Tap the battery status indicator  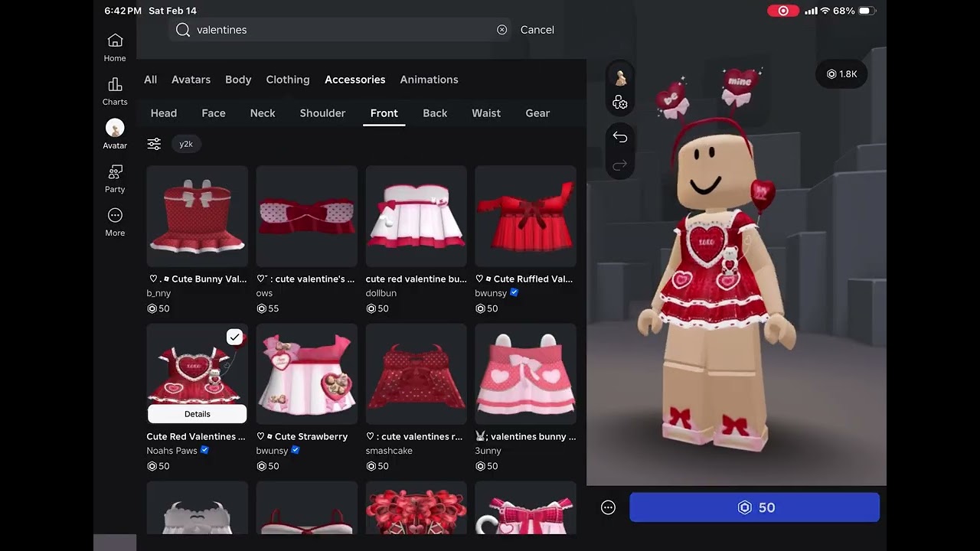(866, 11)
